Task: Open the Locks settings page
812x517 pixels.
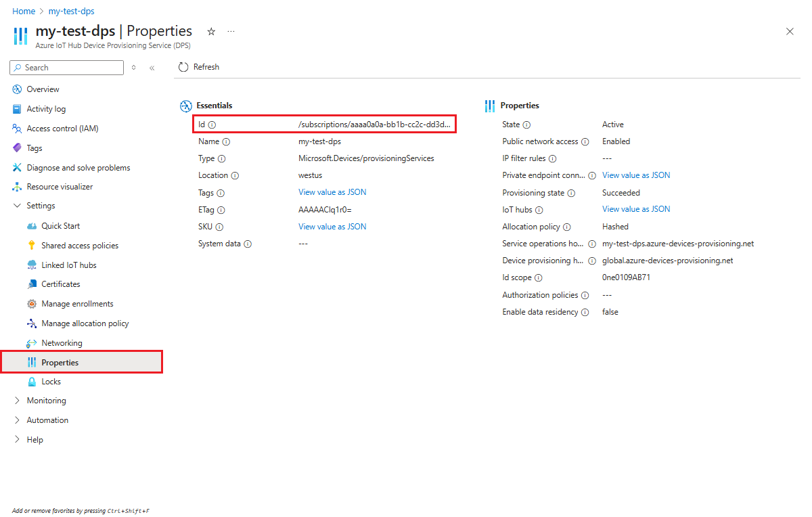Action: tap(51, 381)
